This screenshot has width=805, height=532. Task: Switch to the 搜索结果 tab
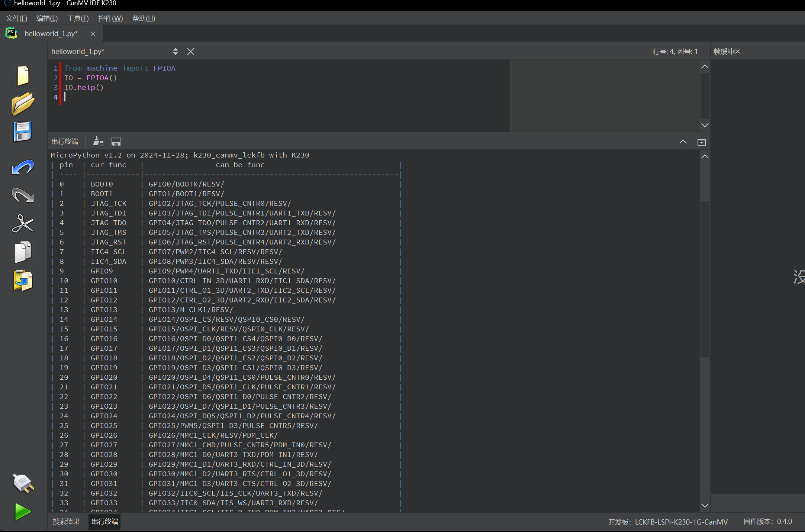tap(66, 522)
